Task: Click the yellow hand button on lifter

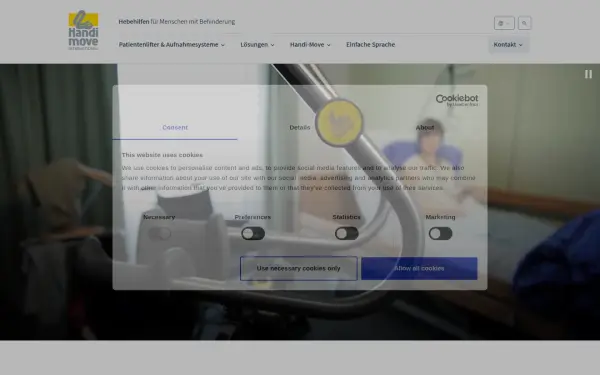Action: coord(339,122)
